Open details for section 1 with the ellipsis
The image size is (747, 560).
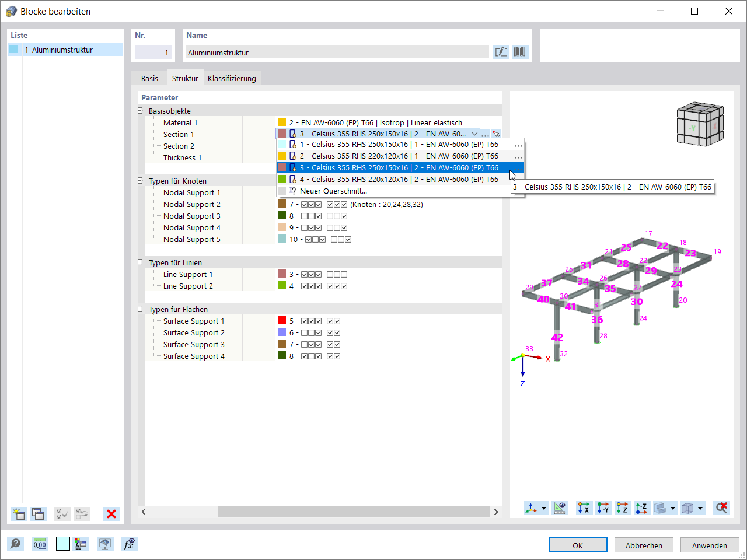coord(518,145)
